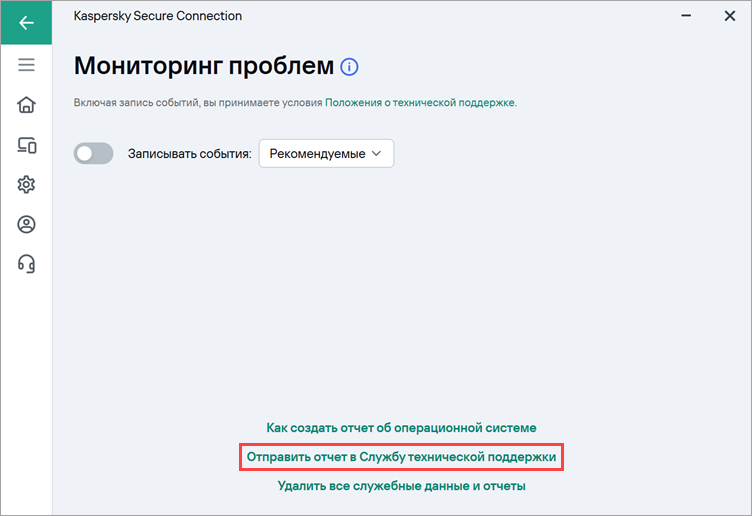
Task: Open the devices icon in the sidebar
Action: point(26,145)
